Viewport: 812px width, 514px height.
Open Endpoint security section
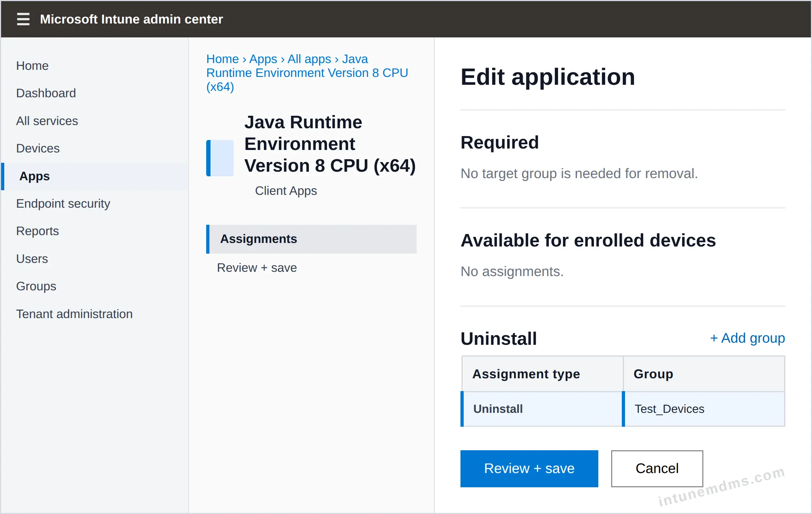(x=63, y=203)
